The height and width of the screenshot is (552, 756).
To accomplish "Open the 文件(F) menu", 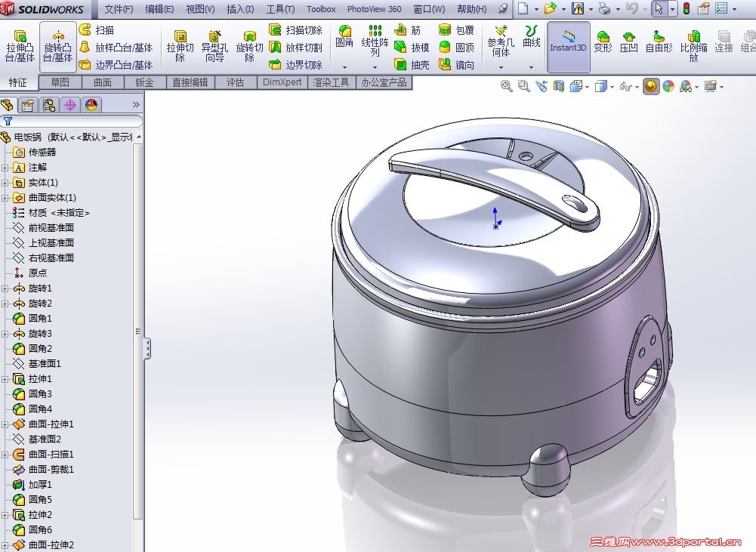I will click(x=119, y=8).
